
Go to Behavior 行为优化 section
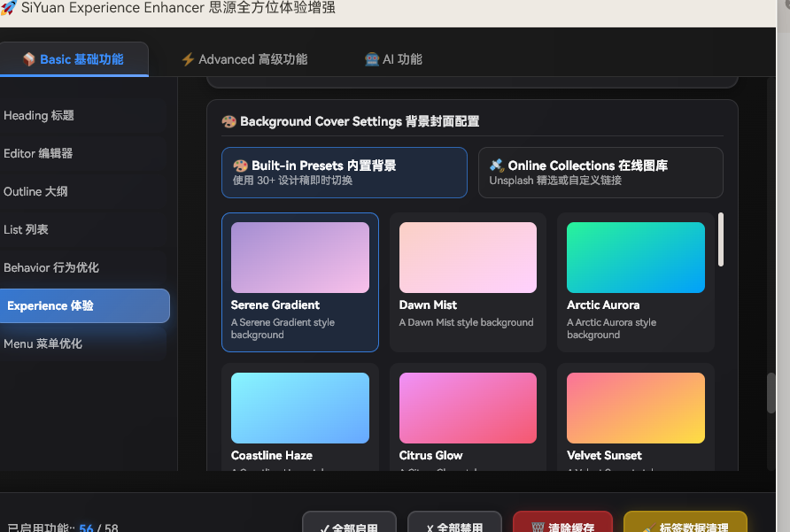pos(51,267)
